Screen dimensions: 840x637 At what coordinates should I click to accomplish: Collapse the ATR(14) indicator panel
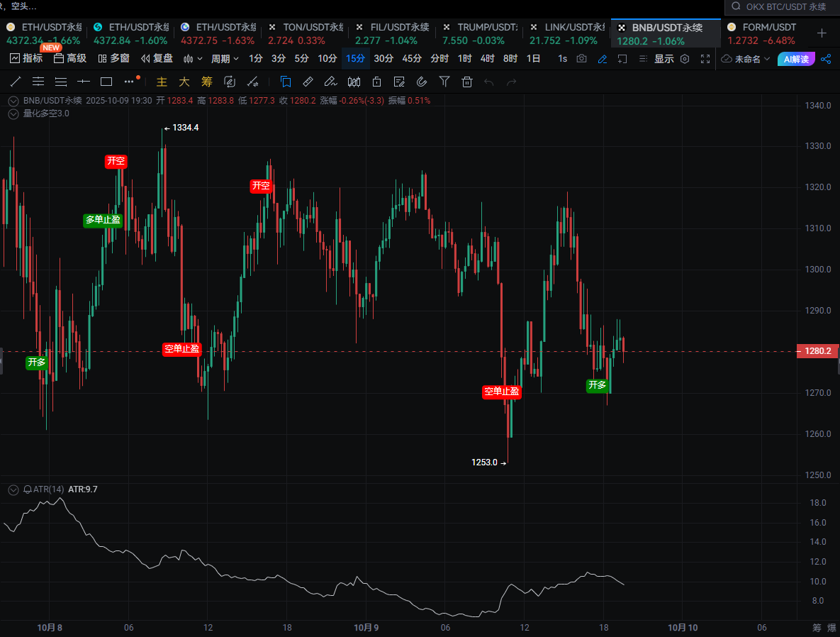(13, 489)
